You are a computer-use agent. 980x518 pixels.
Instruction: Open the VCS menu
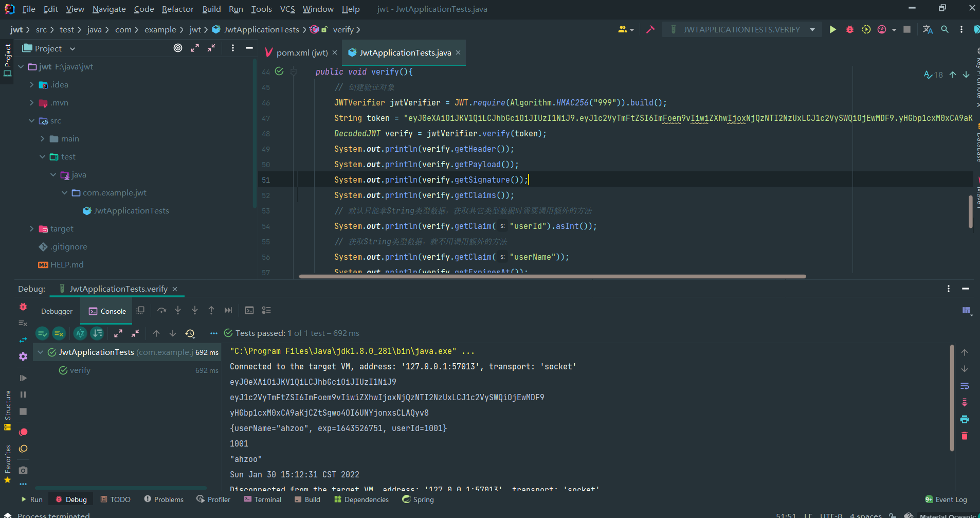coord(287,9)
